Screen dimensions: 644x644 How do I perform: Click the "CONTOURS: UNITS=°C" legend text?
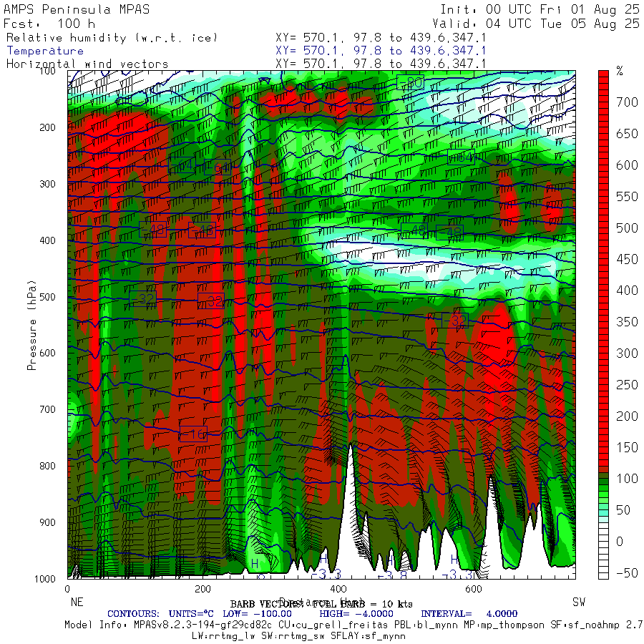click(160, 614)
